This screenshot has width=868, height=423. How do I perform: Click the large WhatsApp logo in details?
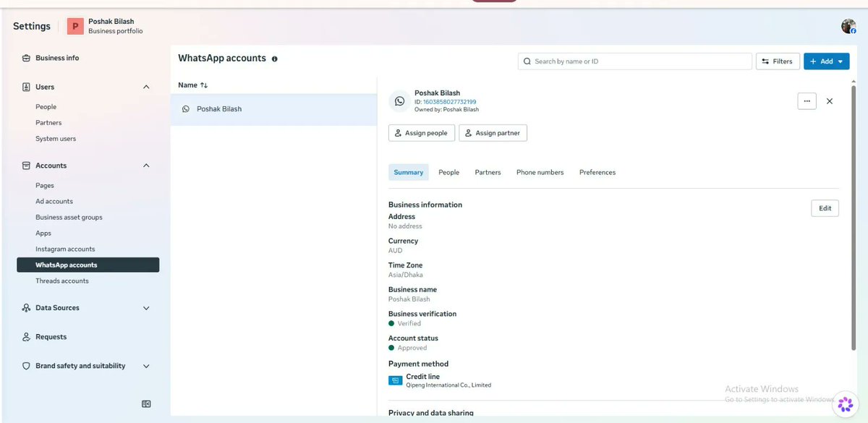399,101
